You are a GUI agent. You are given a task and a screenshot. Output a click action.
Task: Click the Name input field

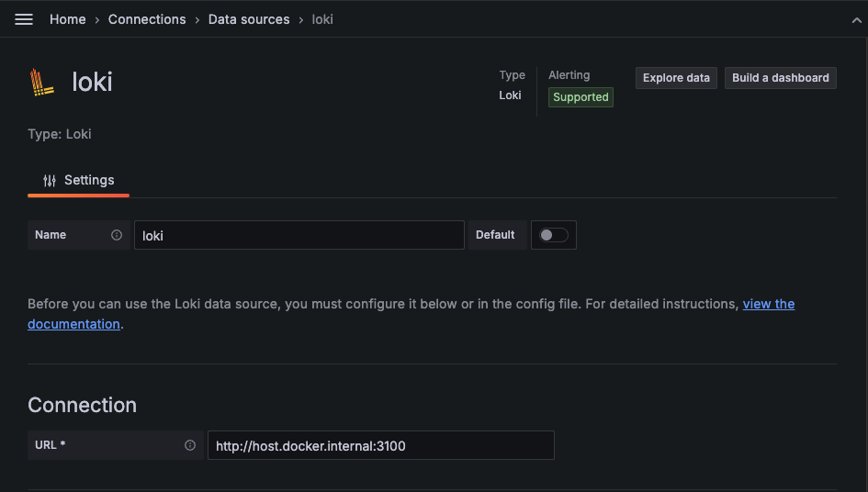click(x=299, y=235)
